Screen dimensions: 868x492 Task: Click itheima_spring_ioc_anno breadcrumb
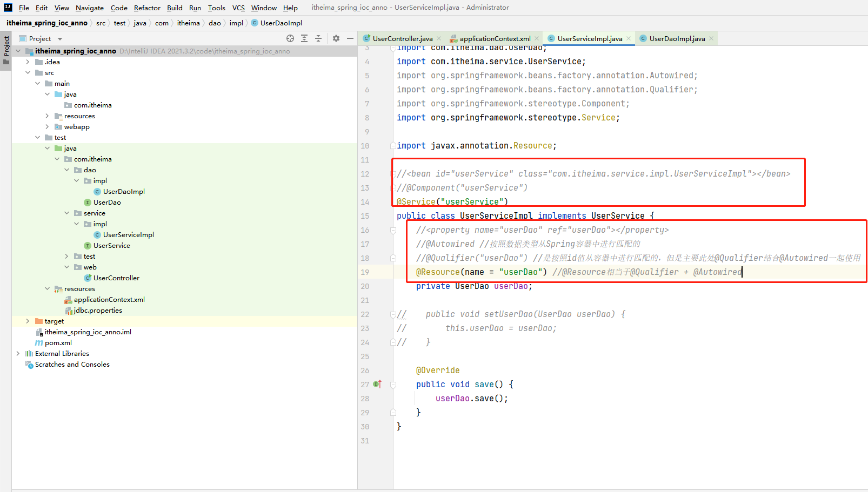[47, 23]
